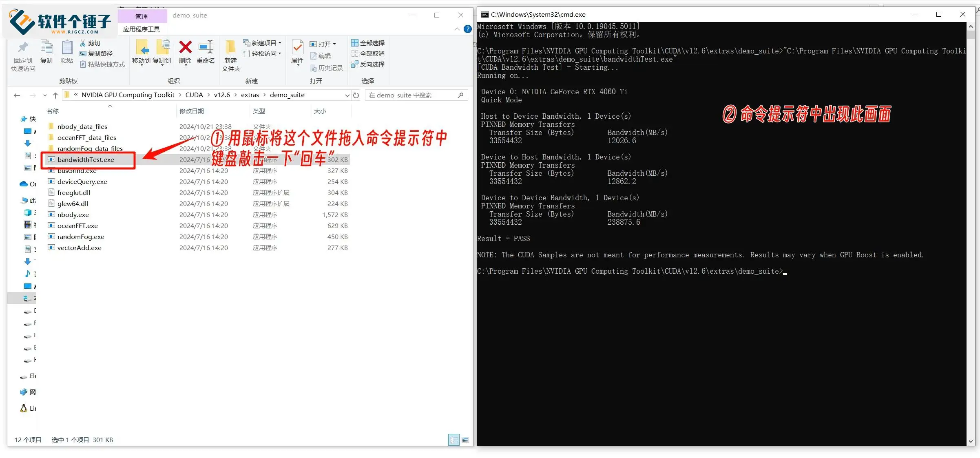Select the nbody_data_files folder
This screenshot has height=458, width=980.
point(82,126)
